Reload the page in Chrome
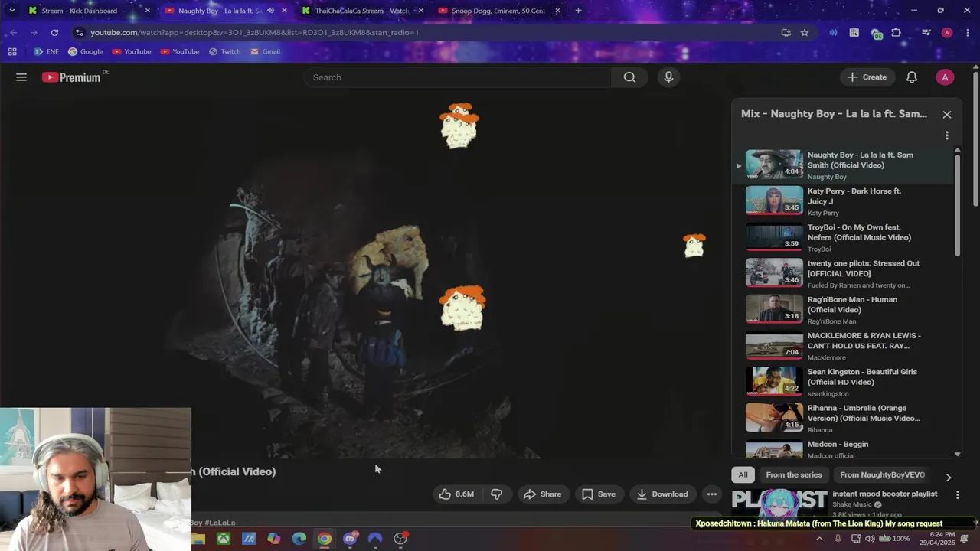This screenshot has height=551, width=980. pyautogui.click(x=54, y=33)
